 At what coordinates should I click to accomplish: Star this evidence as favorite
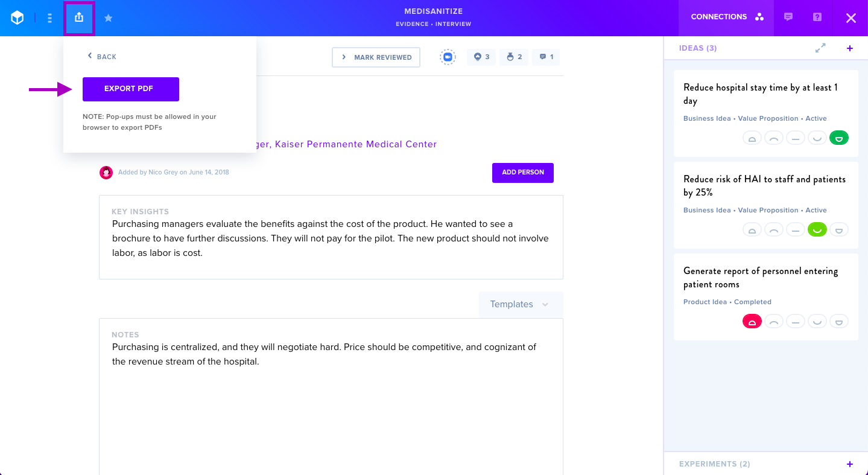point(109,18)
